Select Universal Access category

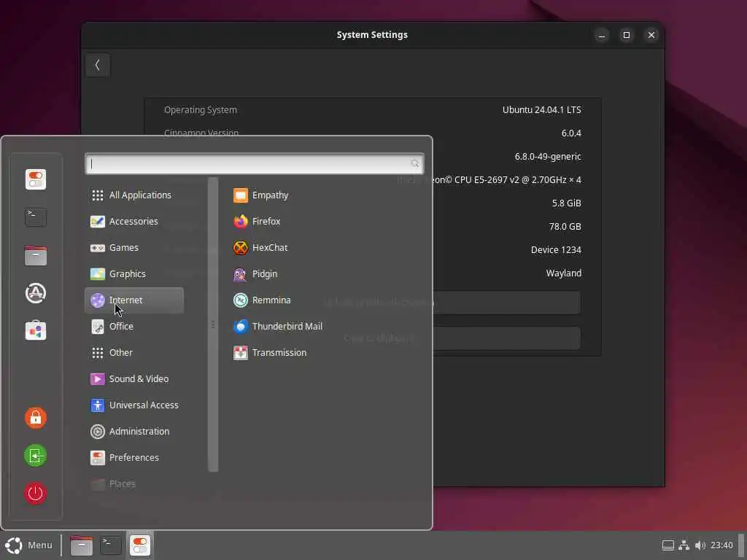click(x=134, y=405)
